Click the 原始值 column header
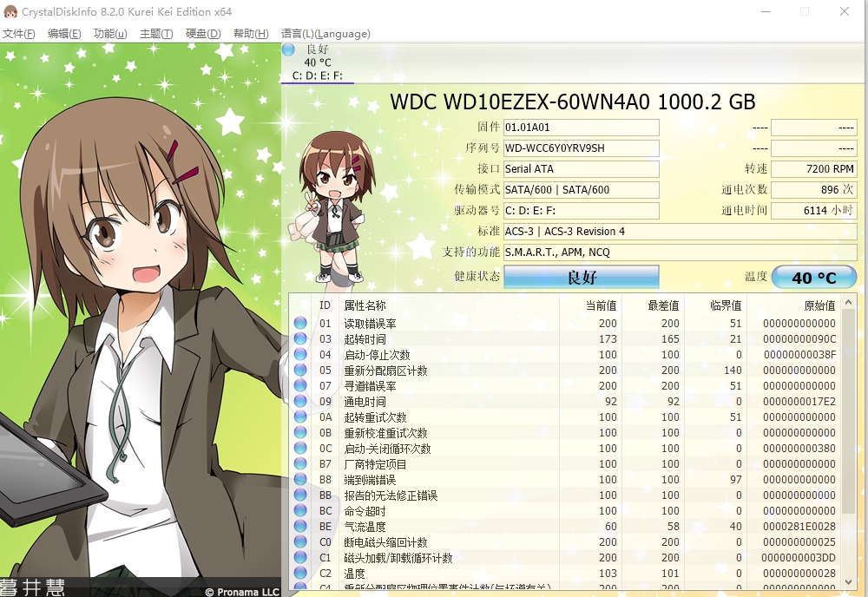868x597 pixels. 794,305
